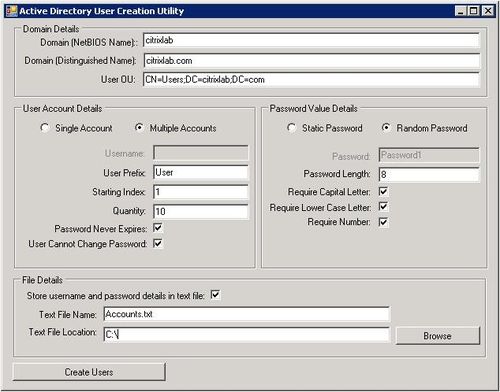The image size is (500, 392).
Task: Focus the Domain Distinguished Name field
Action: 311,61
